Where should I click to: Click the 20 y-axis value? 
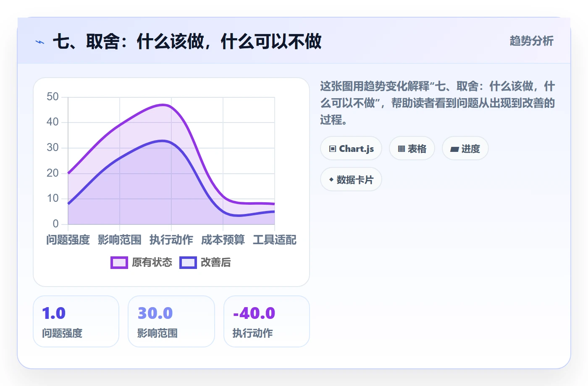pos(53,173)
